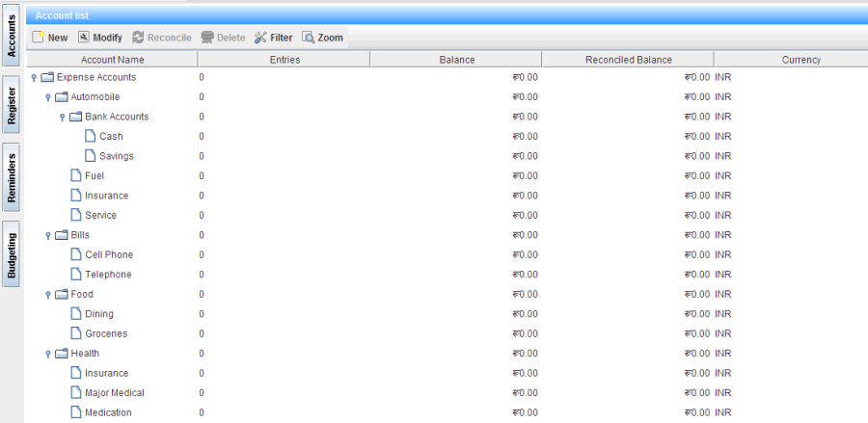
Task: Select the Bank Accounts row
Action: tap(448, 117)
